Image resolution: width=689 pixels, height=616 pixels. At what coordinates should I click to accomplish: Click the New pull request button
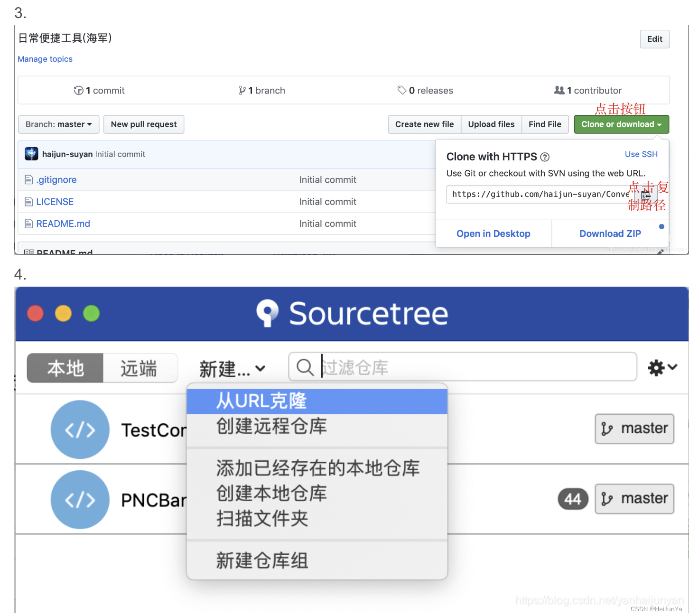(x=144, y=124)
